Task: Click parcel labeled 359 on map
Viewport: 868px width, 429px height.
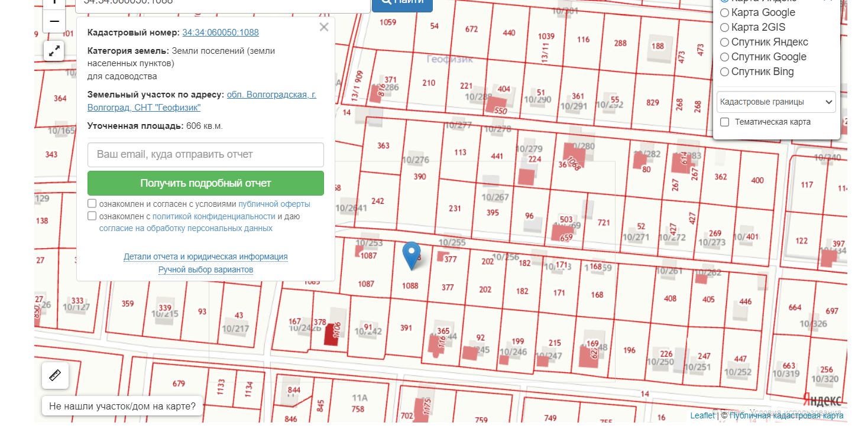Action: pos(128,304)
